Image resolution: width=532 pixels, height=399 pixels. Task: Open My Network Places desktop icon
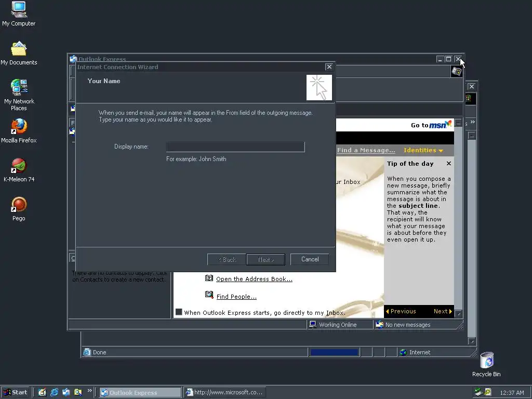pyautogui.click(x=19, y=95)
